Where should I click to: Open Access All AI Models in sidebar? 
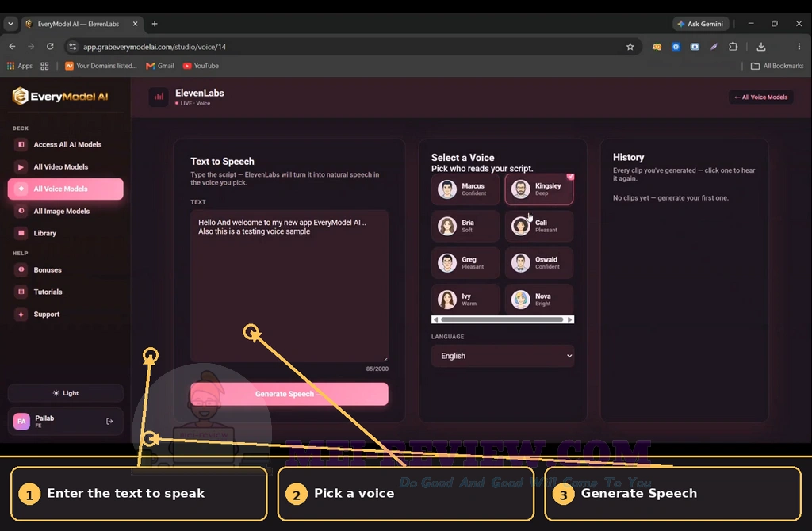(66, 144)
